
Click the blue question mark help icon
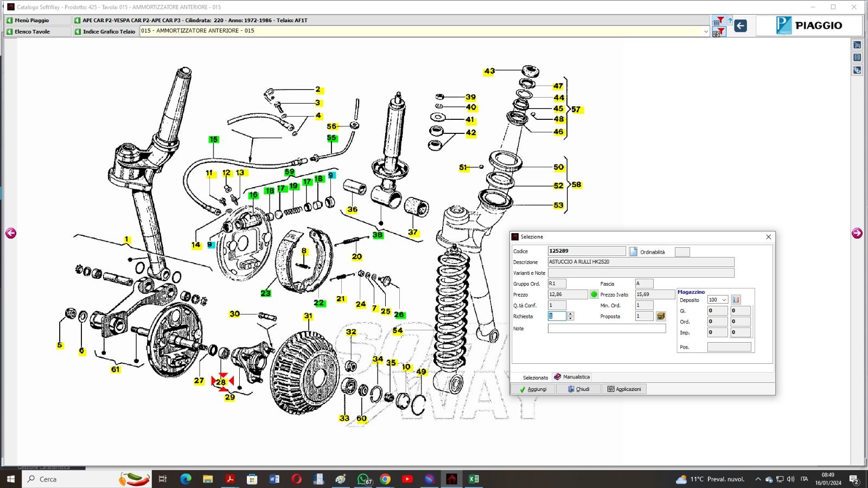click(x=730, y=21)
